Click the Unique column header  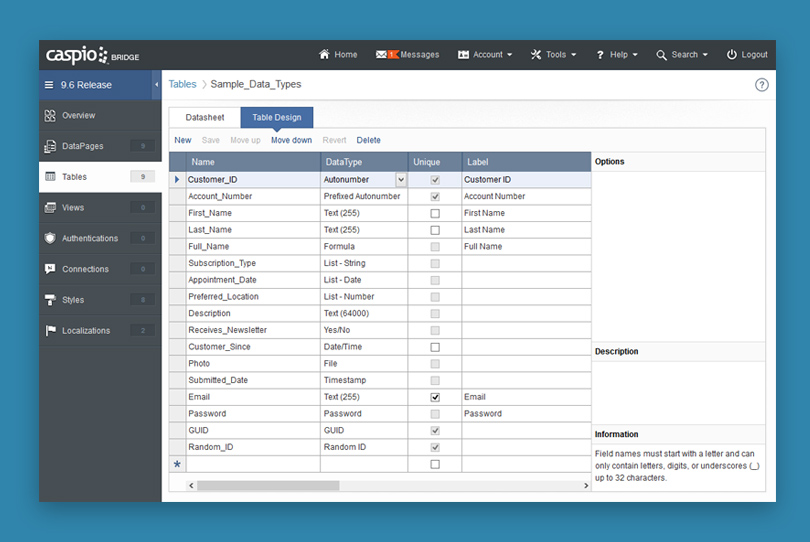click(435, 162)
